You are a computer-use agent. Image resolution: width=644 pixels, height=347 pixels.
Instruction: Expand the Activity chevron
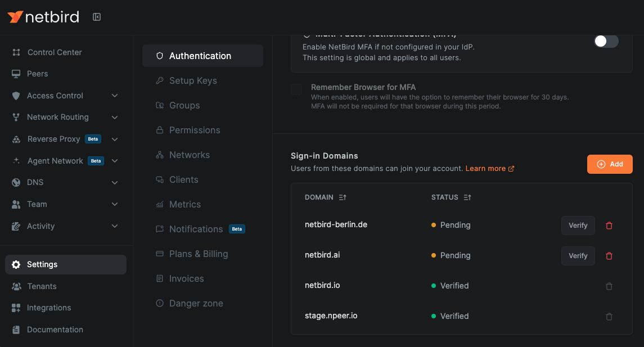click(115, 226)
